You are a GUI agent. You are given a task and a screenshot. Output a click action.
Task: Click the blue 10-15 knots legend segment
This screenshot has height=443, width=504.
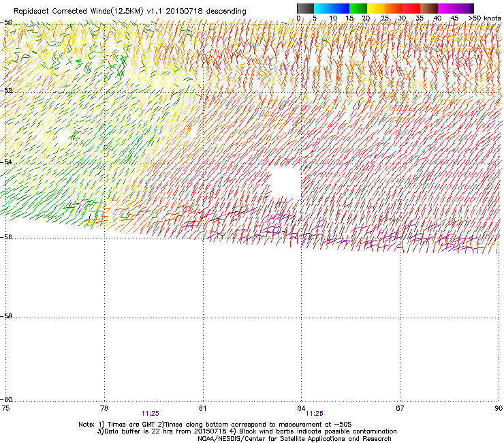tap(341, 8)
